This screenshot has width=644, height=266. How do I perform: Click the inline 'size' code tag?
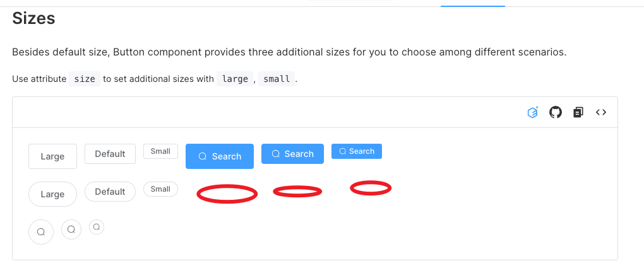pyautogui.click(x=85, y=79)
